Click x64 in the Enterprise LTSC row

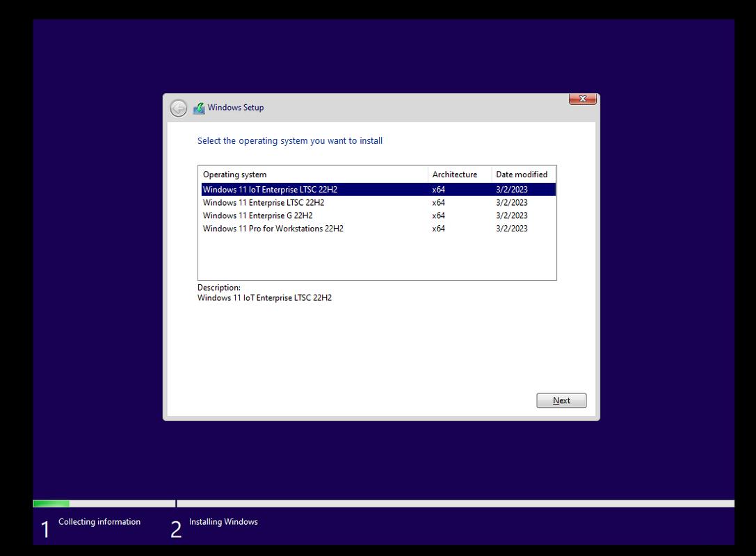[x=438, y=202]
